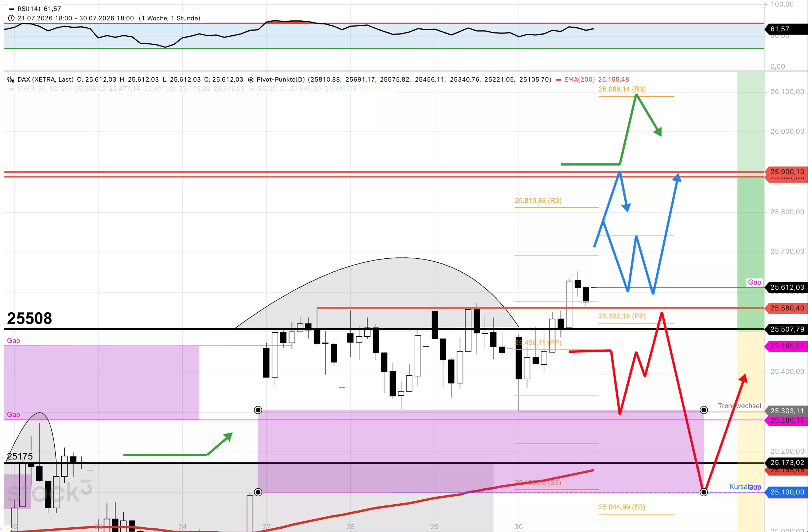The height and width of the screenshot is (532, 808).
Task: Click the red EMA(200) line marker icon
Action: 558,80
